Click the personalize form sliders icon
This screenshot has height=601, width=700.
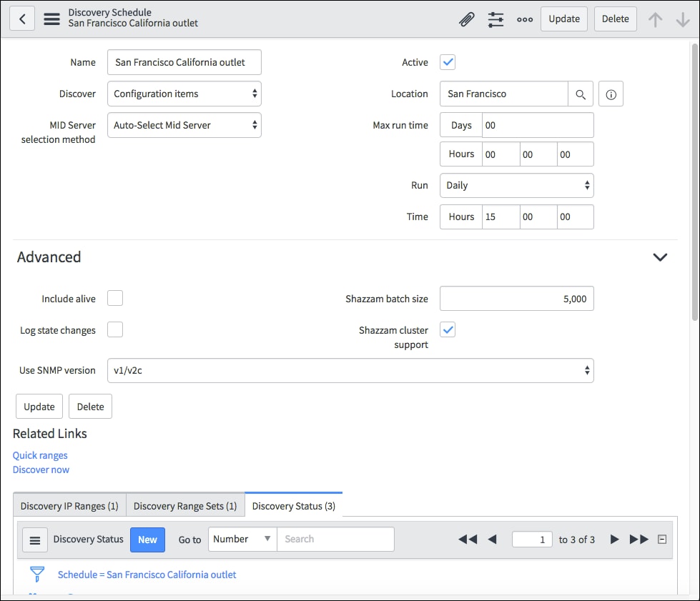click(496, 19)
